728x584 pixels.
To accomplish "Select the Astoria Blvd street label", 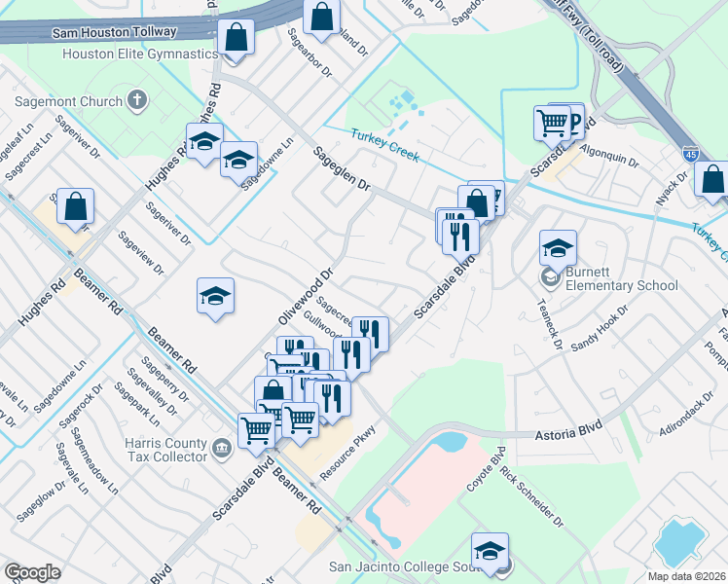I will click(568, 430).
